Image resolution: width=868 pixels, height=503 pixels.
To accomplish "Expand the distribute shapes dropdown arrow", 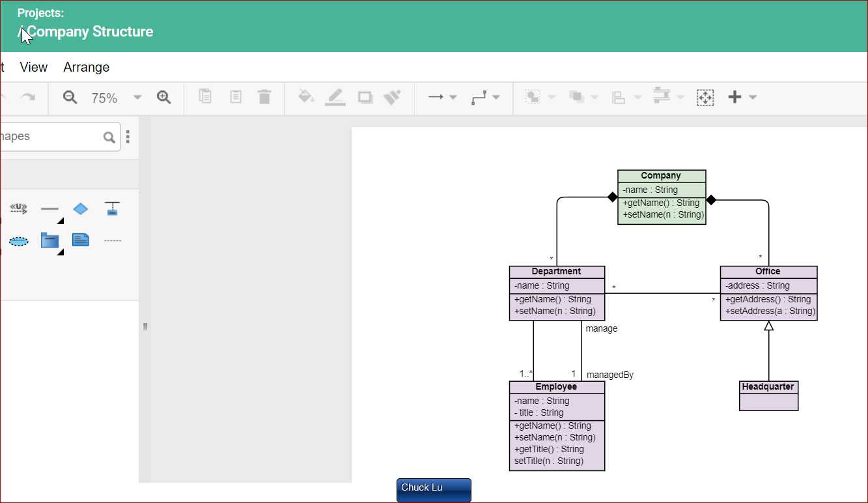I will [x=681, y=98].
